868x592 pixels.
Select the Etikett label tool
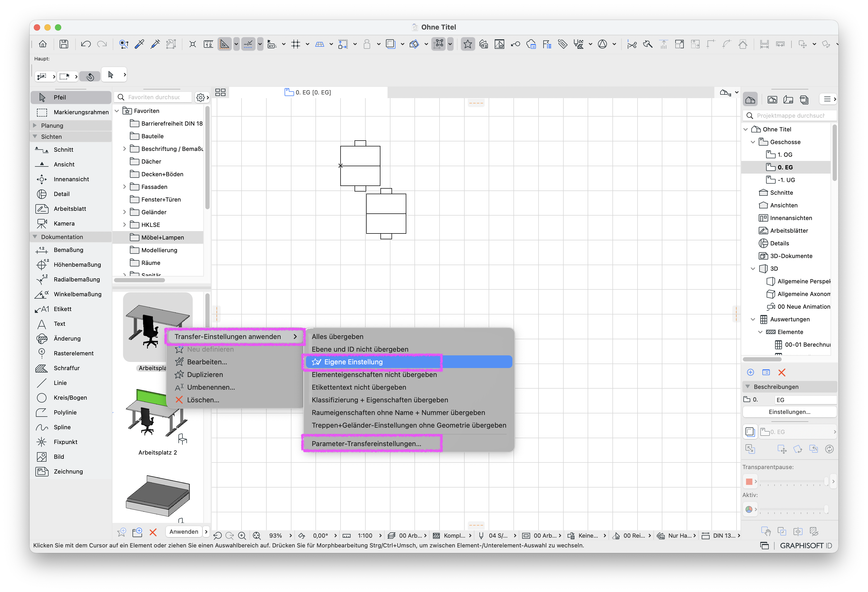point(71,309)
